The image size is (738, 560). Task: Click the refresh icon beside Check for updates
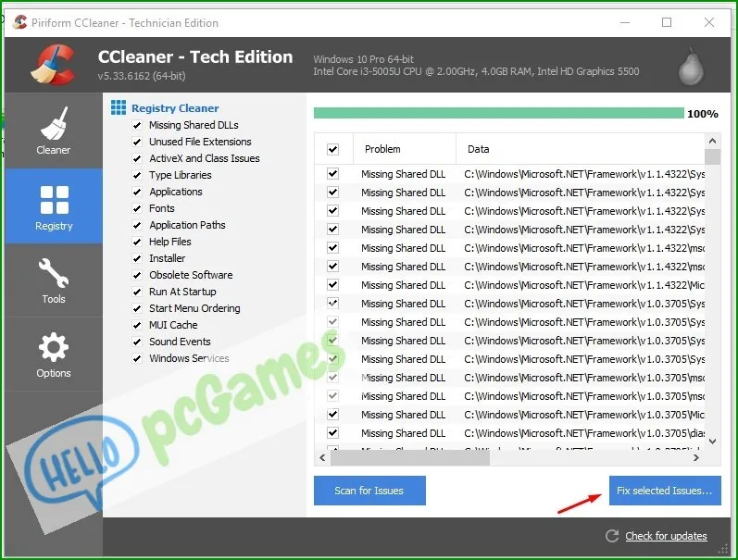click(611, 536)
